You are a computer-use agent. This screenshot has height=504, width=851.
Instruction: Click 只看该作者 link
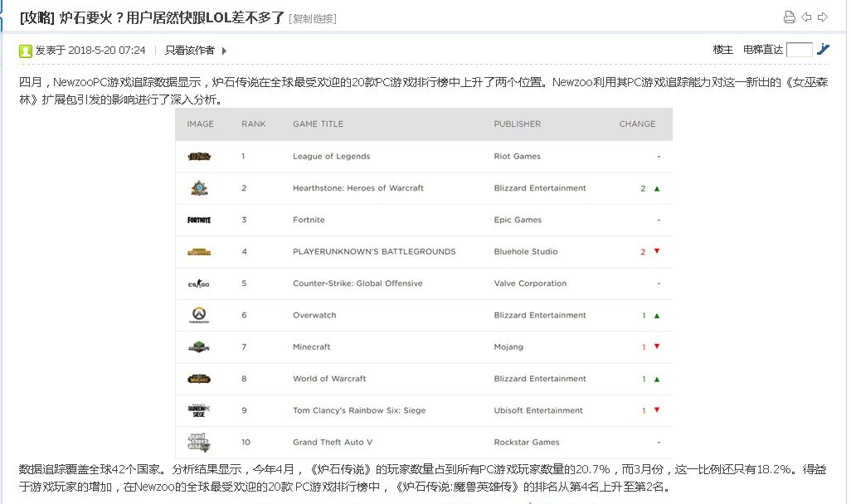(x=190, y=51)
